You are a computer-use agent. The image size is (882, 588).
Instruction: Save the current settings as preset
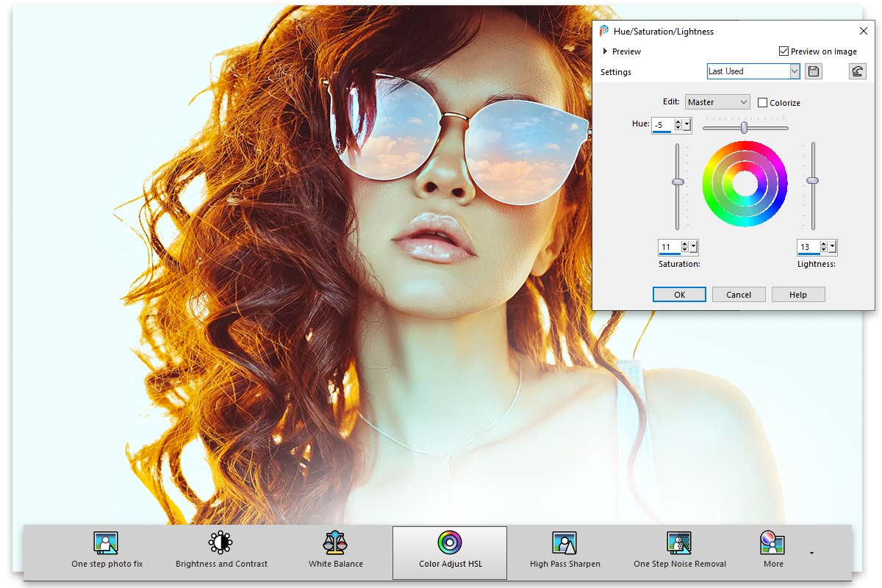tap(813, 71)
